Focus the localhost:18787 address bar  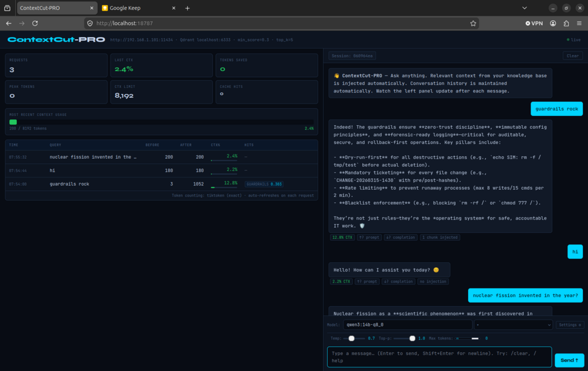point(281,23)
